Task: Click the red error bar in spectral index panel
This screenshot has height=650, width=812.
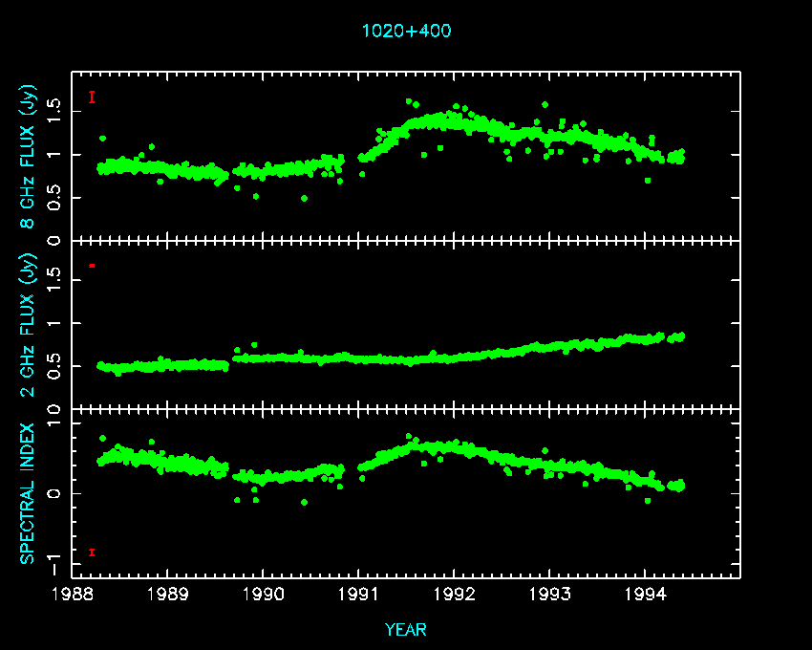Action: click(92, 552)
